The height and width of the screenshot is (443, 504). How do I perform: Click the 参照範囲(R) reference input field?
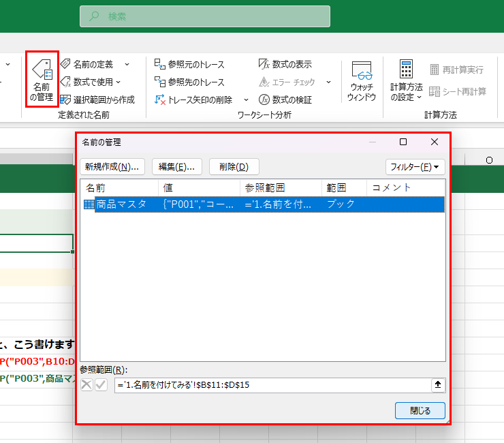pos(272,385)
